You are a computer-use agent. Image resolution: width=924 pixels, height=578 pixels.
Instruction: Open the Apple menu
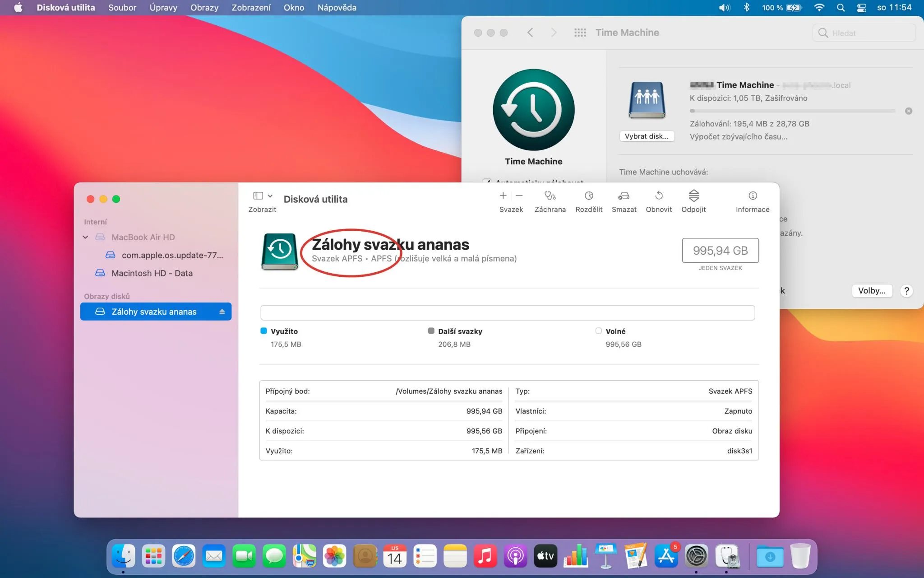[x=18, y=8]
